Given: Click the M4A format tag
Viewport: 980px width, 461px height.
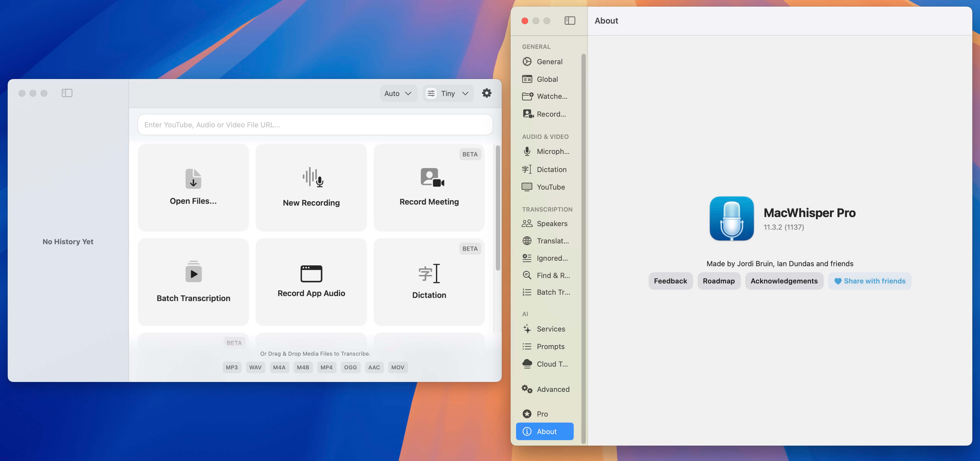Looking at the screenshot, I should (x=279, y=367).
